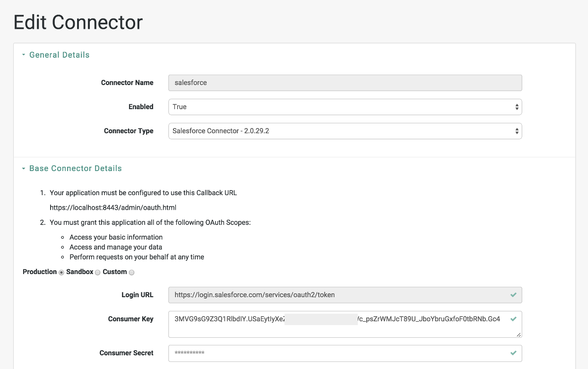
Task: Select the Custom radio button
Action: [x=132, y=273]
